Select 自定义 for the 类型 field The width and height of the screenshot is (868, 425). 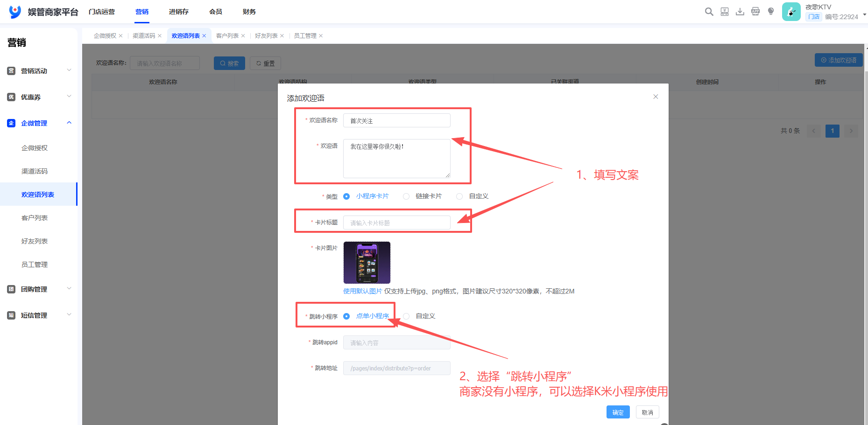pos(459,196)
